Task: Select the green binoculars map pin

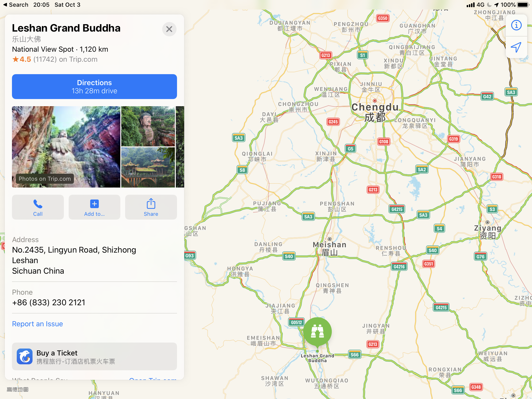Action: pos(317,332)
